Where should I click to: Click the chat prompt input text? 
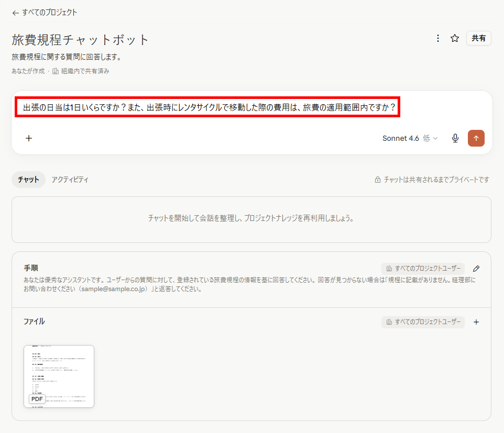point(209,107)
